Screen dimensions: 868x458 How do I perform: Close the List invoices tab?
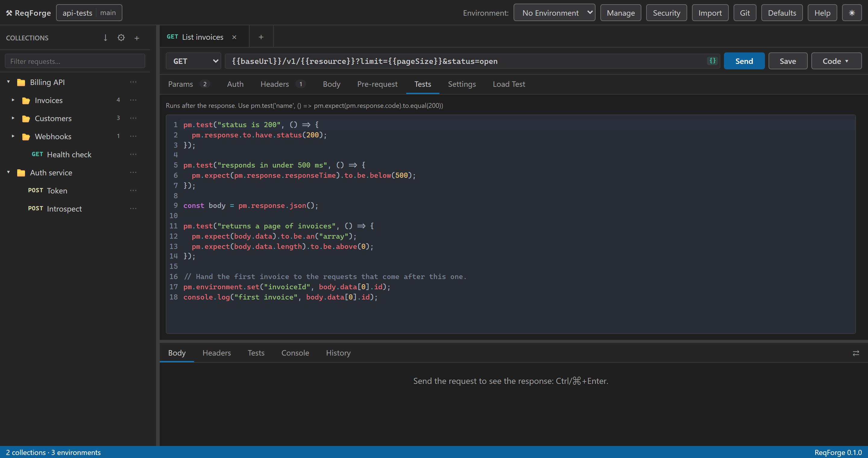coord(234,37)
